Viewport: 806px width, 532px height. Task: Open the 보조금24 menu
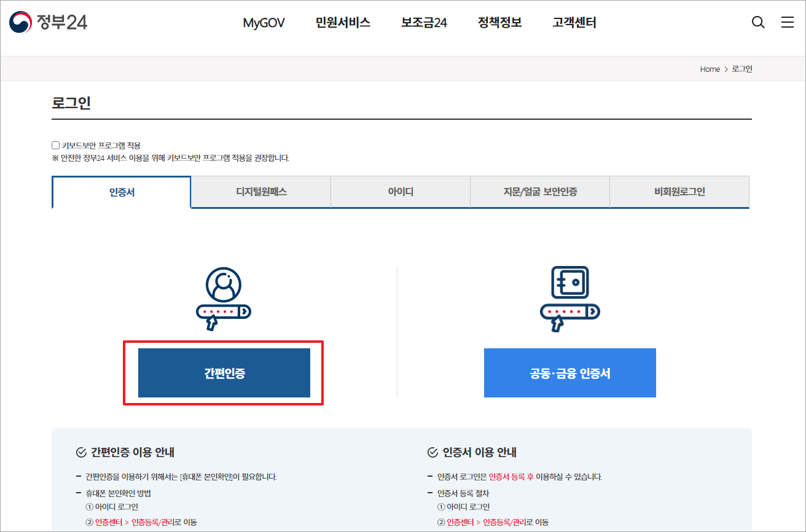click(424, 22)
